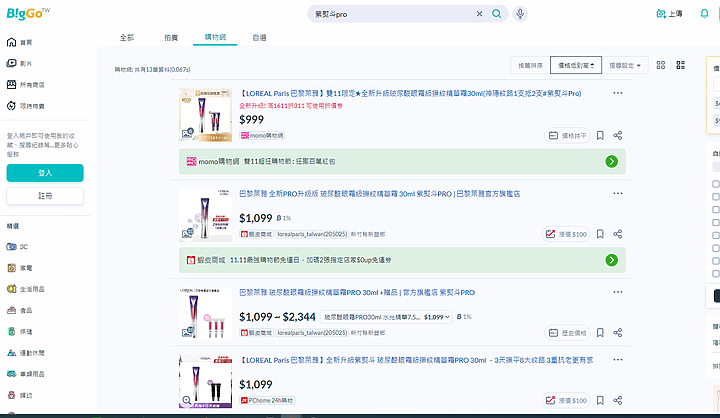The height and width of the screenshot is (418, 720).
Task: Click the price rise $100 button on PChome item
Action: click(x=566, y=401)
